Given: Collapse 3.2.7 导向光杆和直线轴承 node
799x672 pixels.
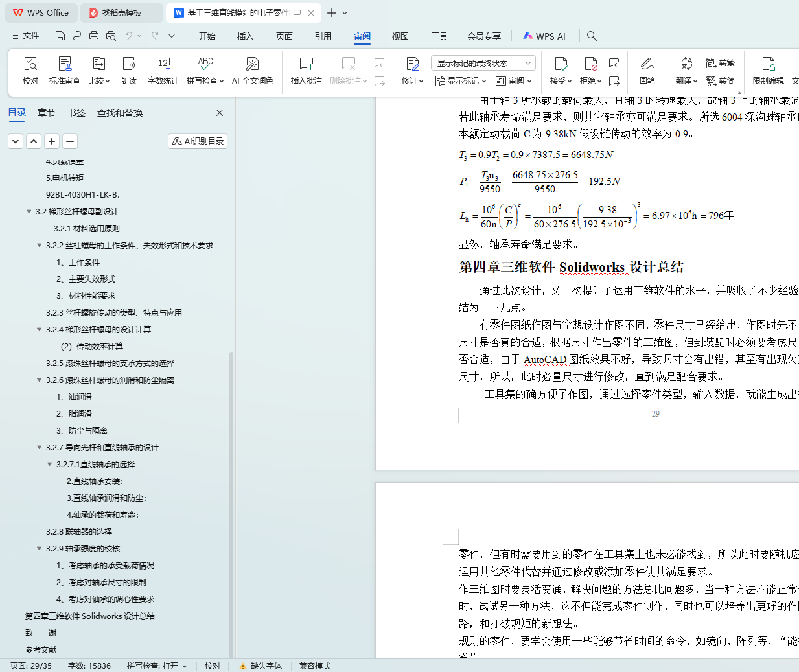Looking at the screenshot, I should [39, 447].
